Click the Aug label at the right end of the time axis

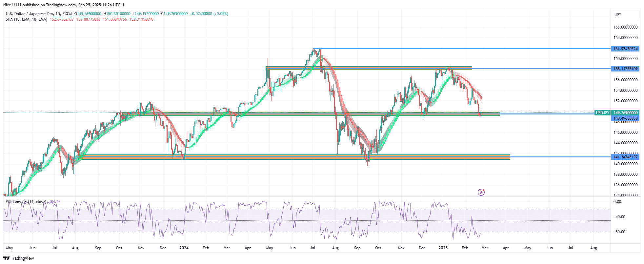coord(594,248)
